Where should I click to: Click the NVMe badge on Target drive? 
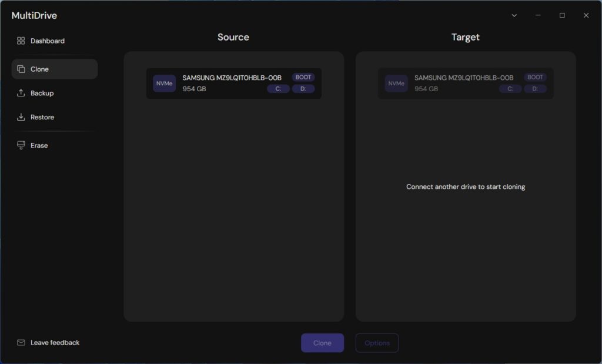pos(396,84)
